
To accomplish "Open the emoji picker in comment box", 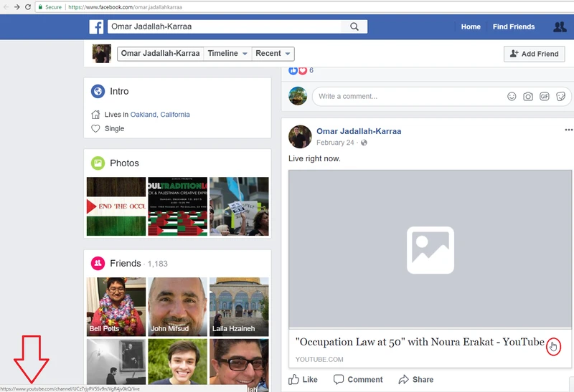I will tap(512, 96).
